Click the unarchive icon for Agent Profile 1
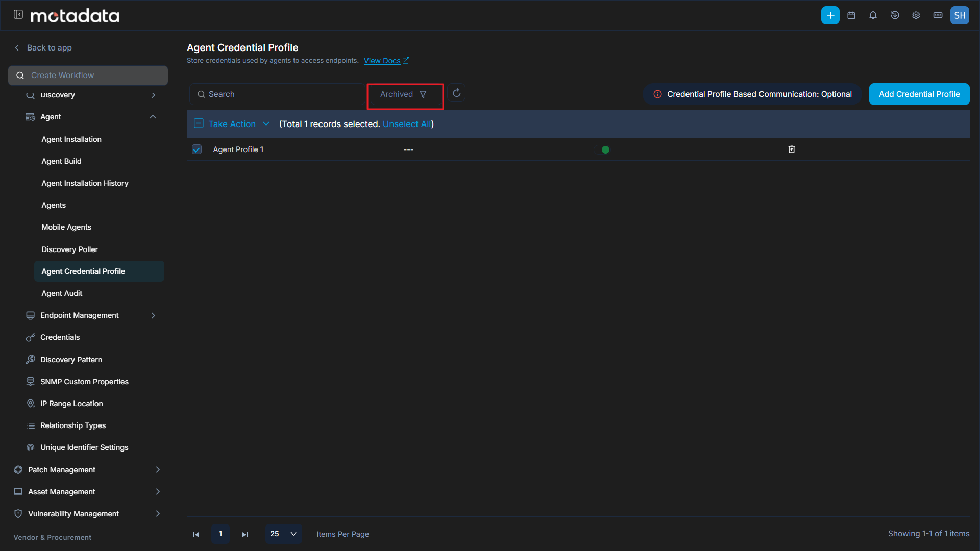 point(792,149)
